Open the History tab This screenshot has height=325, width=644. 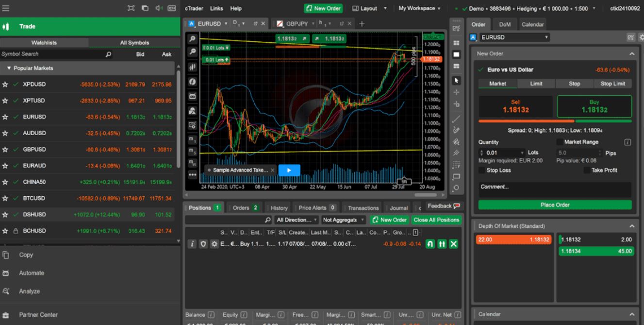tap(279, 208)
